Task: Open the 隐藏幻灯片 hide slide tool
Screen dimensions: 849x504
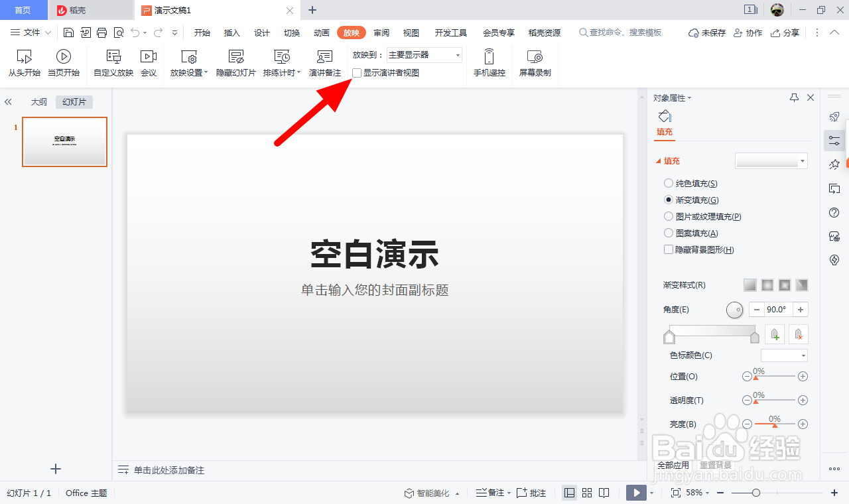Action: click(x=235, y=63)
